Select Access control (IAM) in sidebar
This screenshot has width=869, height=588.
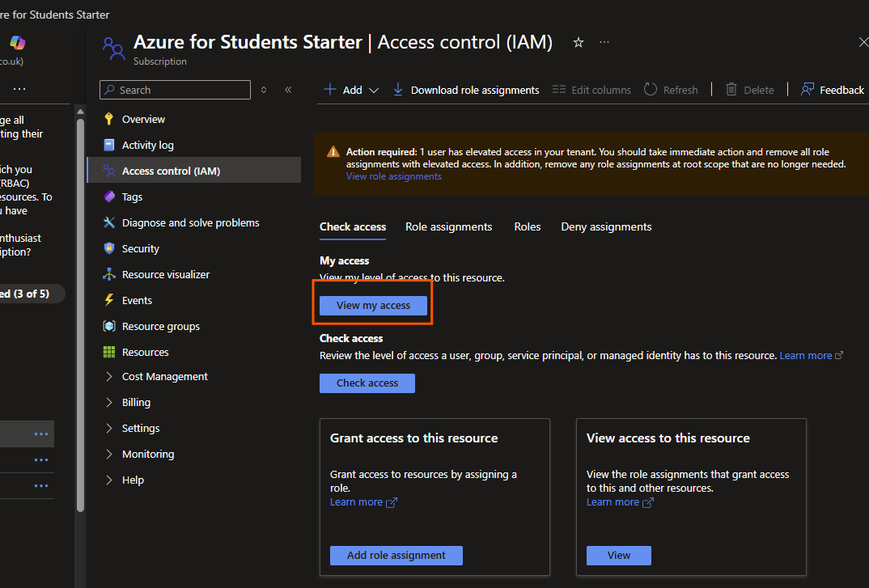pyautogui.click(x=194, y=171)
